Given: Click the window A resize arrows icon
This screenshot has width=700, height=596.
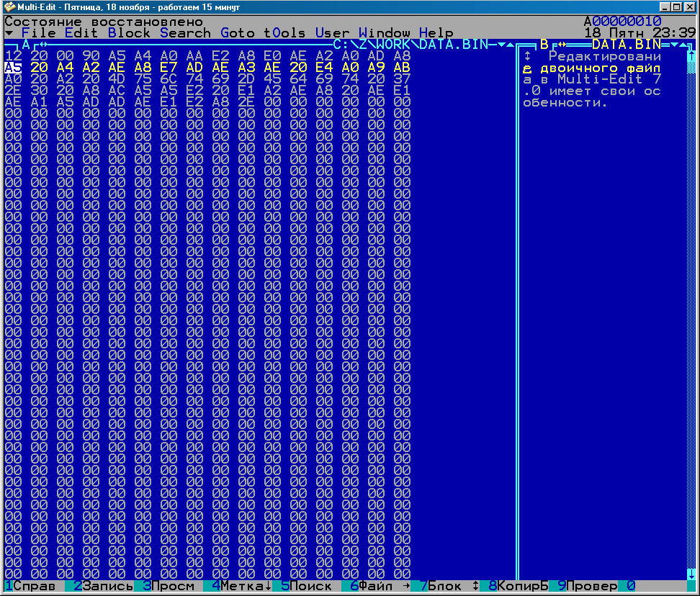Looking at the screenshot, I should coord(42,45).
